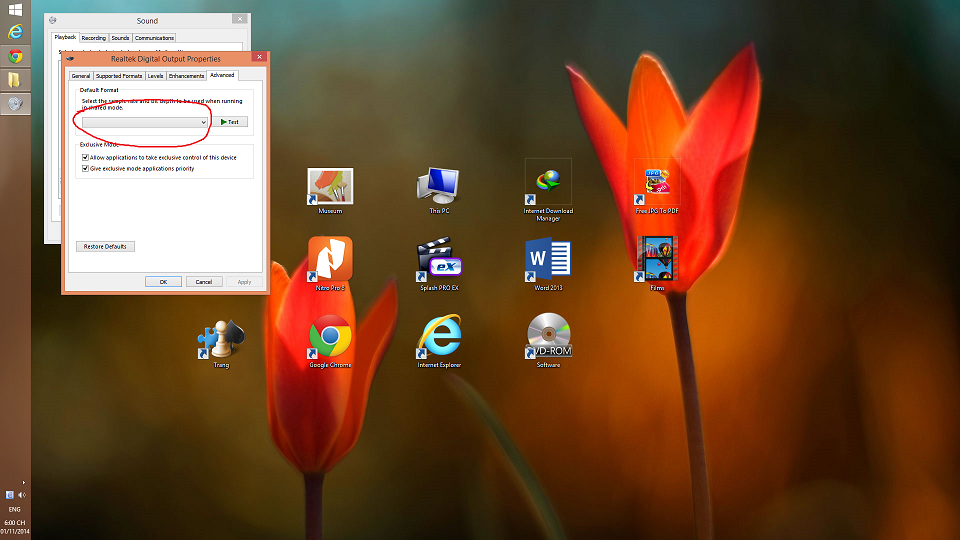Open Free JPG To PDF shortcut
Screen dimensions: 960x540
click(x=657, y=187)
